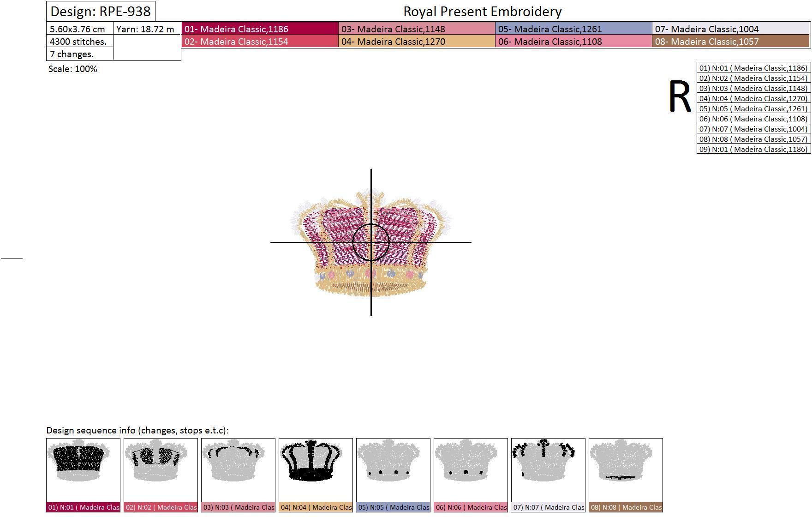Open sequence thumbnail 07 white pearls

point(548,470)
